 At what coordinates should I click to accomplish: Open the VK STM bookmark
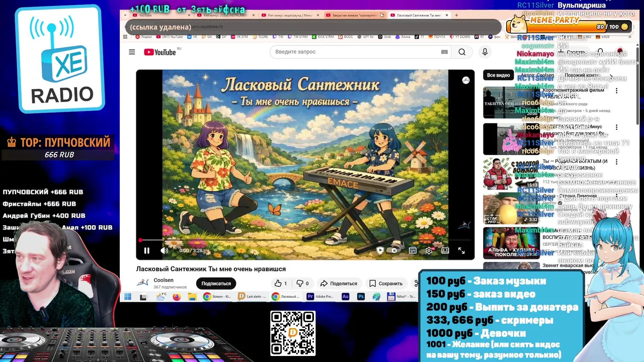(239, 37)
